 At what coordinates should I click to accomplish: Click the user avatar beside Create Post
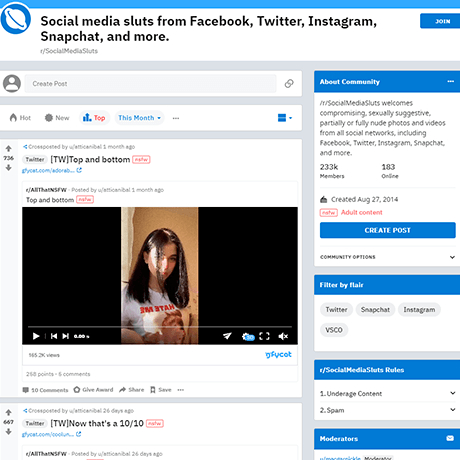click(x=12, y=83)
